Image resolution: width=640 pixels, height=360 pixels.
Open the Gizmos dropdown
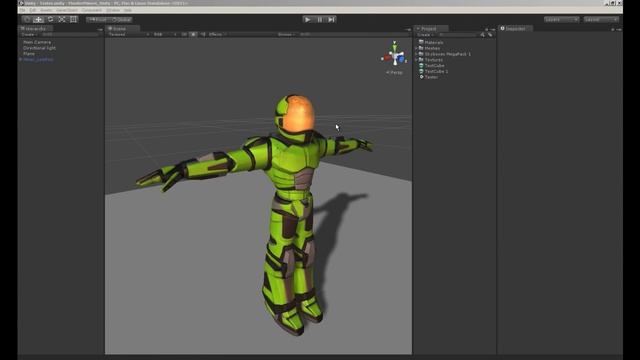pyautogui.click(x=287, y=35)
